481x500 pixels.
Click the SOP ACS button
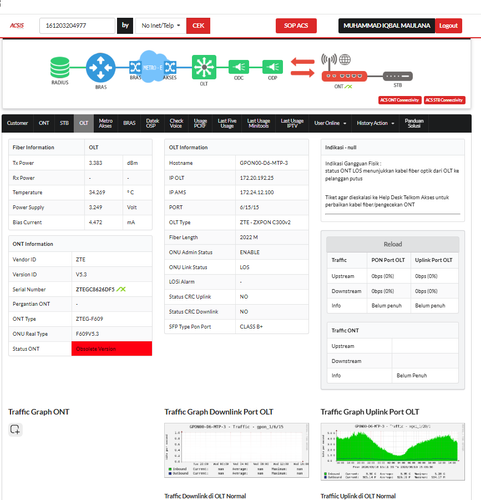coord(296,26)
